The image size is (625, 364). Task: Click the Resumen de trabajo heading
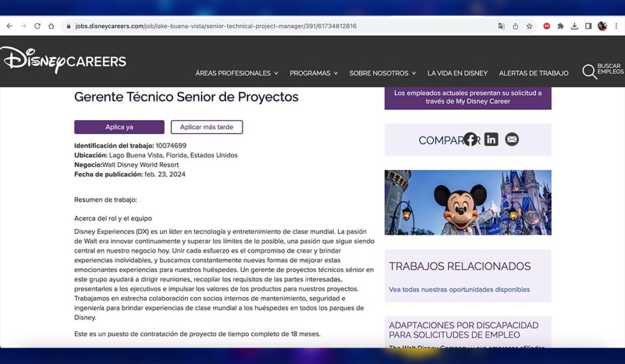click(x=106, y=200)
